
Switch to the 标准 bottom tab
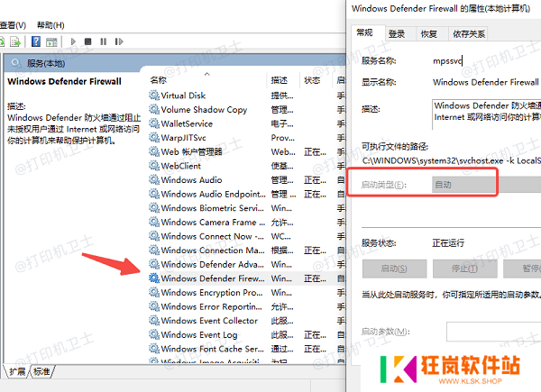tap(41, 371)
